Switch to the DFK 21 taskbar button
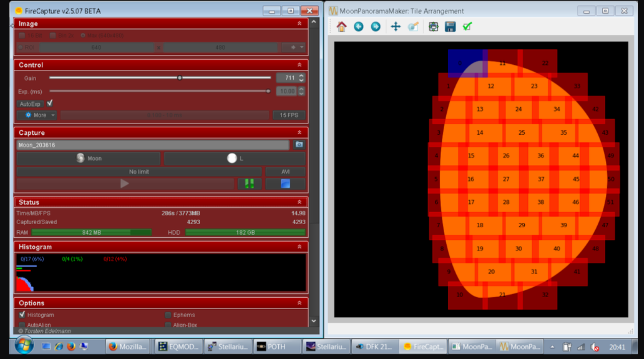Viewport: 644px width, 359px height. coord(375,346)
